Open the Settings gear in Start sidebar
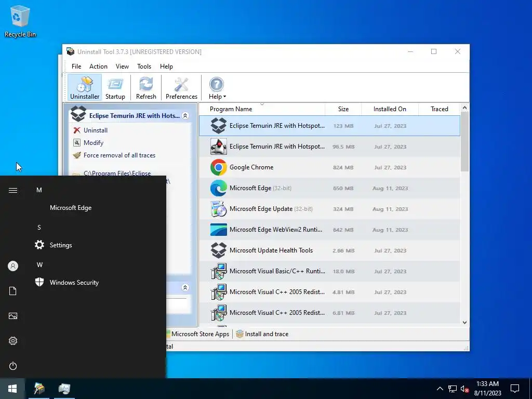This screenshot has height=399, width=532. tap(13, 341)
